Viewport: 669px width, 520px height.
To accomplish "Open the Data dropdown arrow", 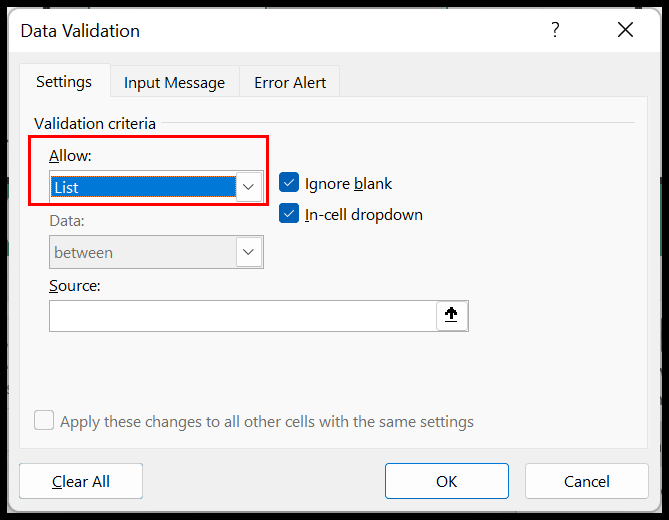I will pyautogui.click(x=249, y=252).
